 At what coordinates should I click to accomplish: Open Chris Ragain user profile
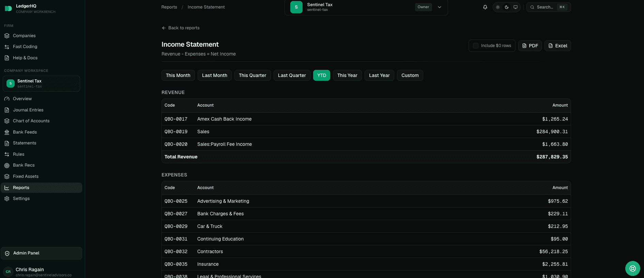click(41, 272)
